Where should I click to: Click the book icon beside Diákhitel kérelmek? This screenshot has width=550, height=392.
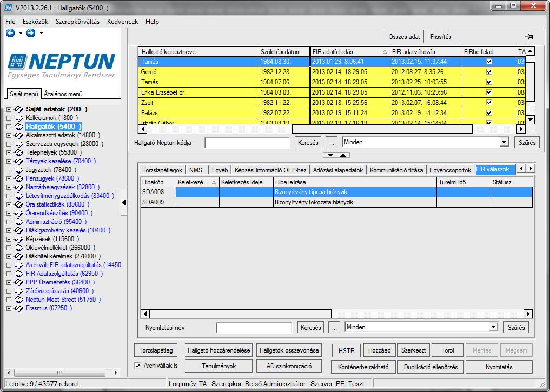19,256
